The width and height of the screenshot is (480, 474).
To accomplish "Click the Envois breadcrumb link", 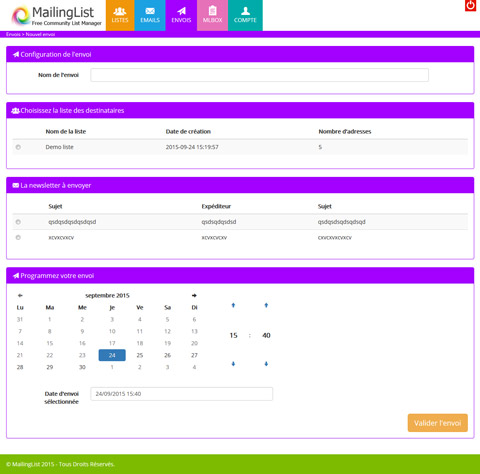I will (x=13, y=34).
